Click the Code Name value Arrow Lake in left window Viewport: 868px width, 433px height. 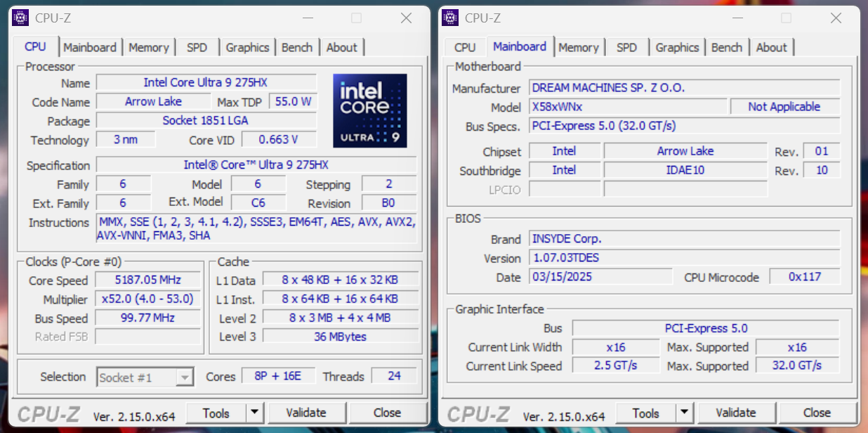[153, 102]
